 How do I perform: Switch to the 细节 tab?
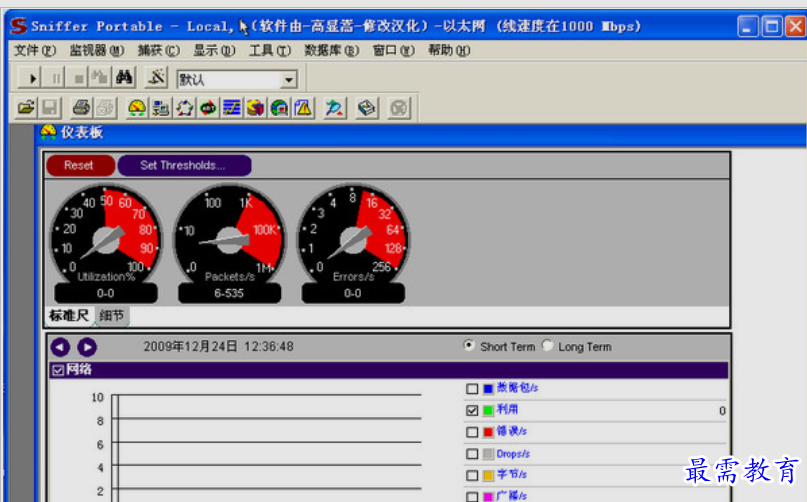pos(112,315)
